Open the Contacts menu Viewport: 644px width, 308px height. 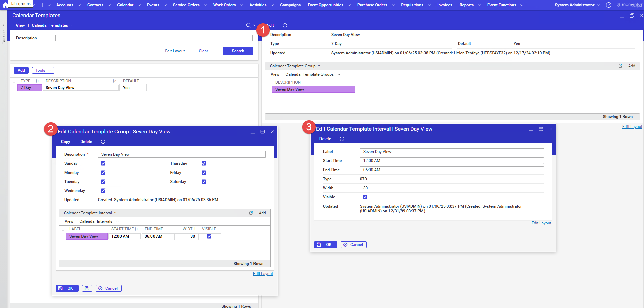point(95,5)
